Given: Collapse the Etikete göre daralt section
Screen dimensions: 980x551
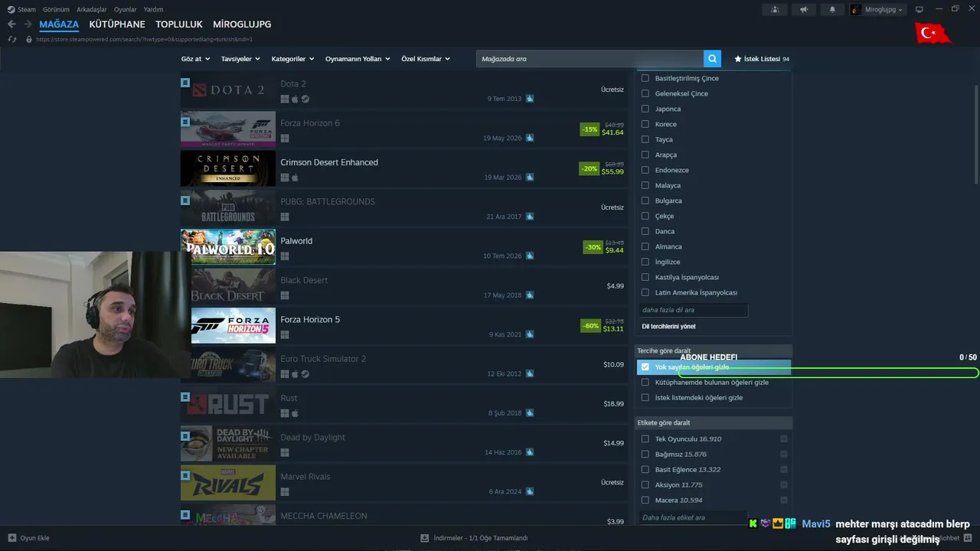Looking at the screenshot, I should click(714, 422).
